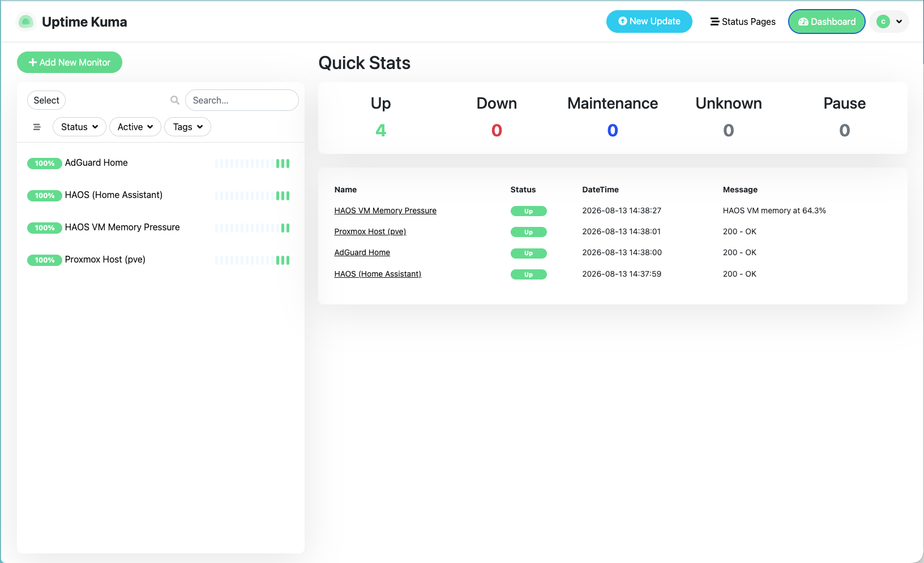Click the magnifier search icon
This screenshot has height=563, width=924.
[x=175, y=100]
